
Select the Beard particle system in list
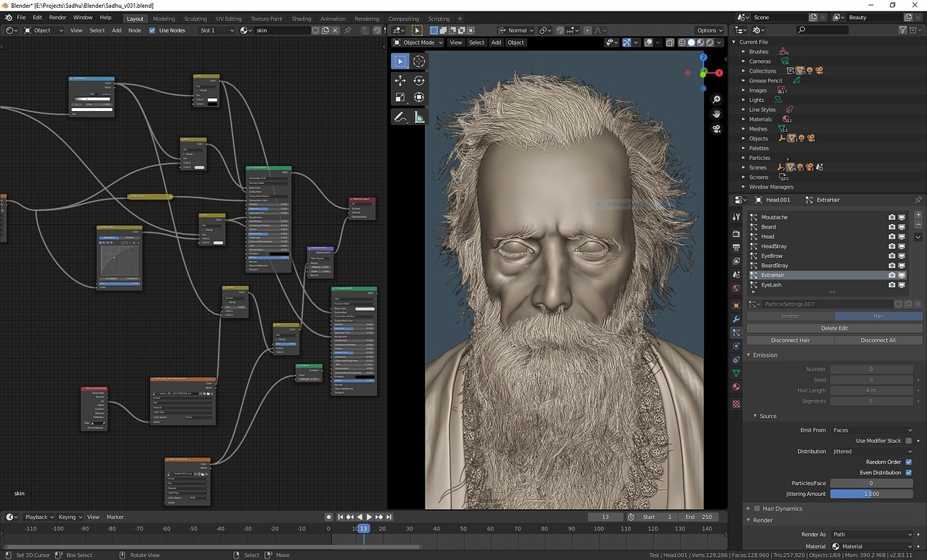(x=768, y=227)
